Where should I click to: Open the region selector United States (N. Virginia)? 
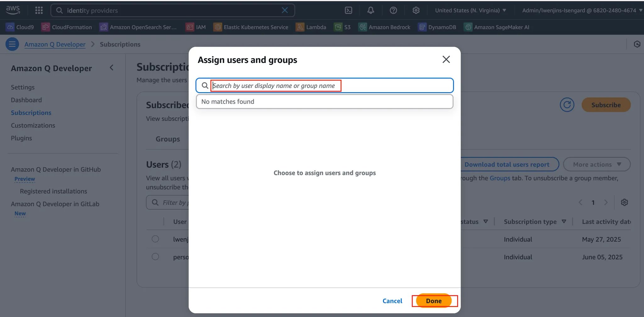tap(470, 10)
